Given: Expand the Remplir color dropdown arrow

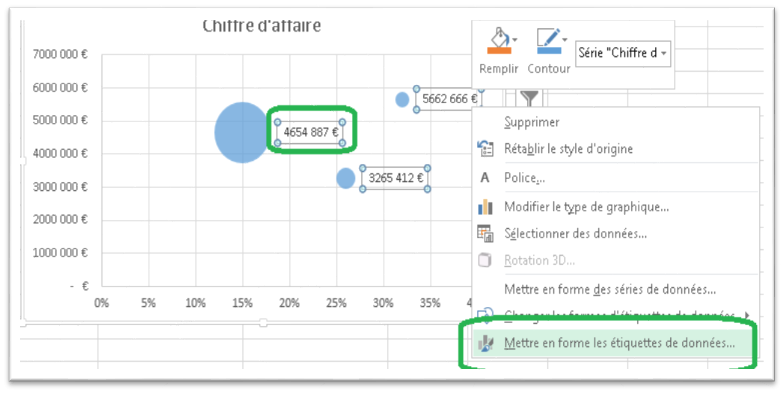Looking at the screenshot, I should (x=516, y=40).
